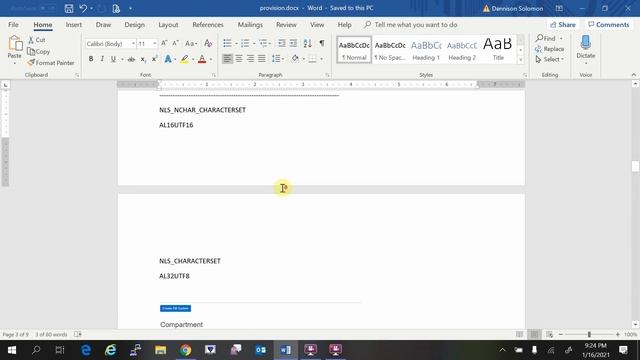Open Outlook from the taskbar

[260, 350]
